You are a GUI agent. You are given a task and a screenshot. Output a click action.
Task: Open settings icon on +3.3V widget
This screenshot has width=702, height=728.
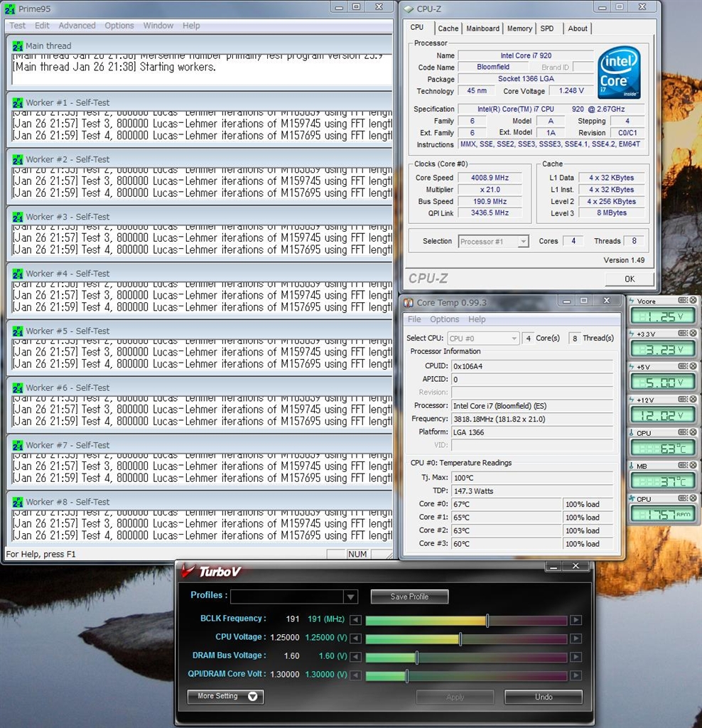(683, 333)
